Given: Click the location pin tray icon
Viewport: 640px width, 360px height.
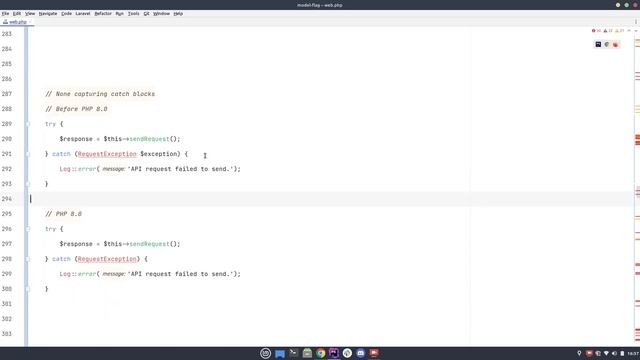Looking at the screenshot, I should 579,353.
